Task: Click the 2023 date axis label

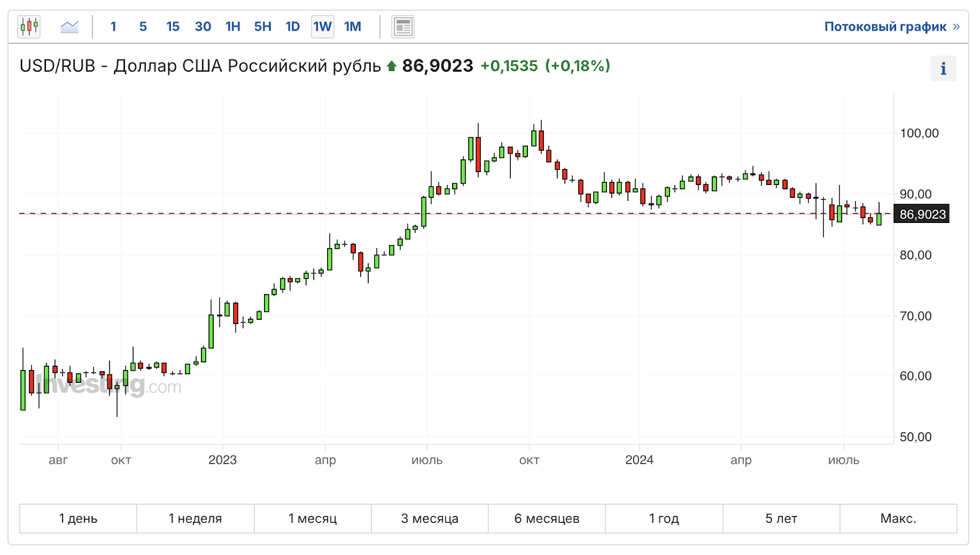Action: tap(222, 460)
